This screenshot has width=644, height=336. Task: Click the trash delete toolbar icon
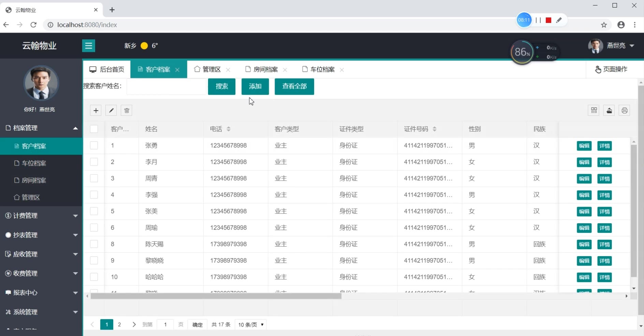(x=127, y=111)
